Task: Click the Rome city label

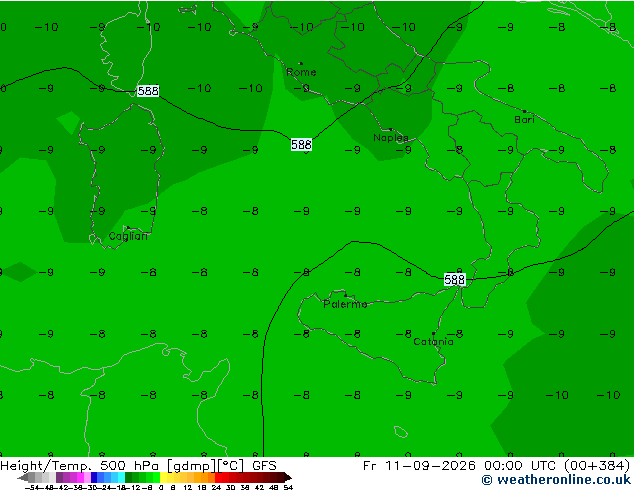Action: click(x=301, y=72)
